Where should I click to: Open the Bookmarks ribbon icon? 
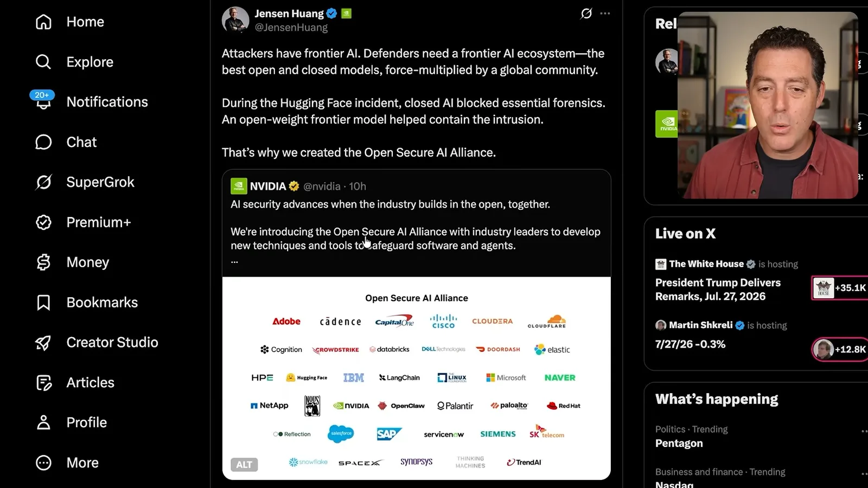[x=43, y=303]
